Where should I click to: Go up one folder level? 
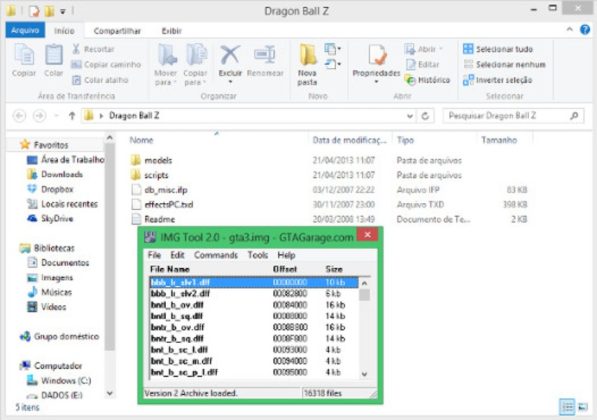[x=72, y=115]
